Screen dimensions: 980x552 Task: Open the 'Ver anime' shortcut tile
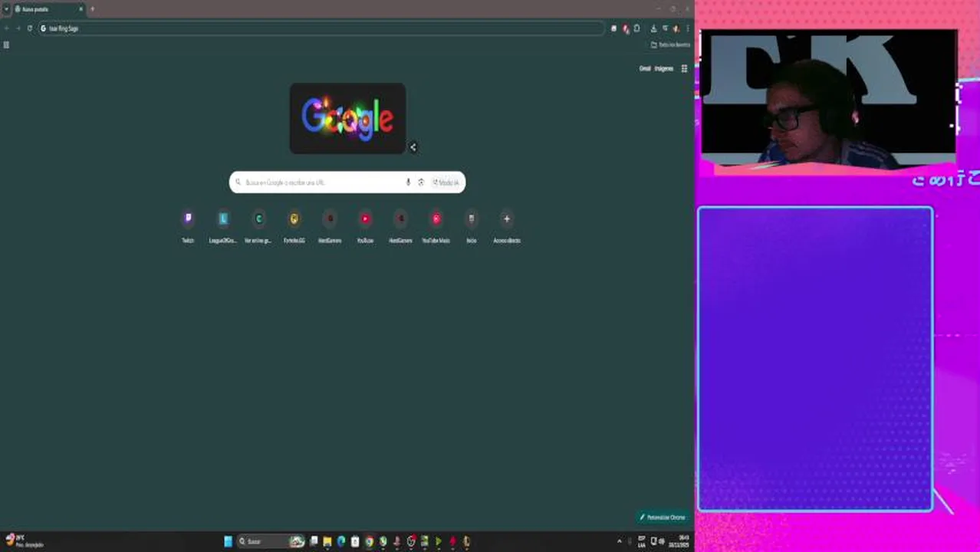pos(258,226)
